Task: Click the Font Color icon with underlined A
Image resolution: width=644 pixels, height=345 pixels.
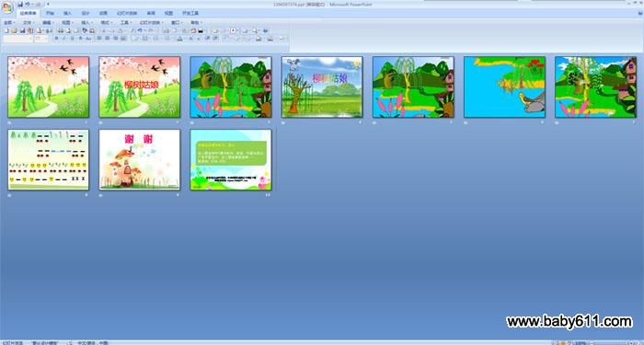Action: coord(180,39)
